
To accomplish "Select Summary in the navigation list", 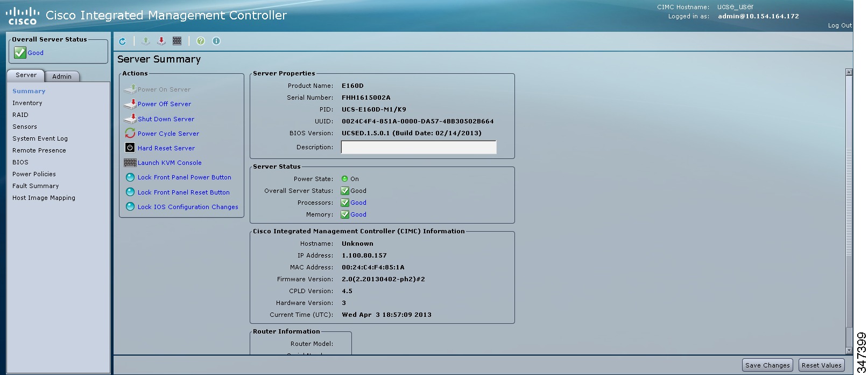I will click(29, 91).
